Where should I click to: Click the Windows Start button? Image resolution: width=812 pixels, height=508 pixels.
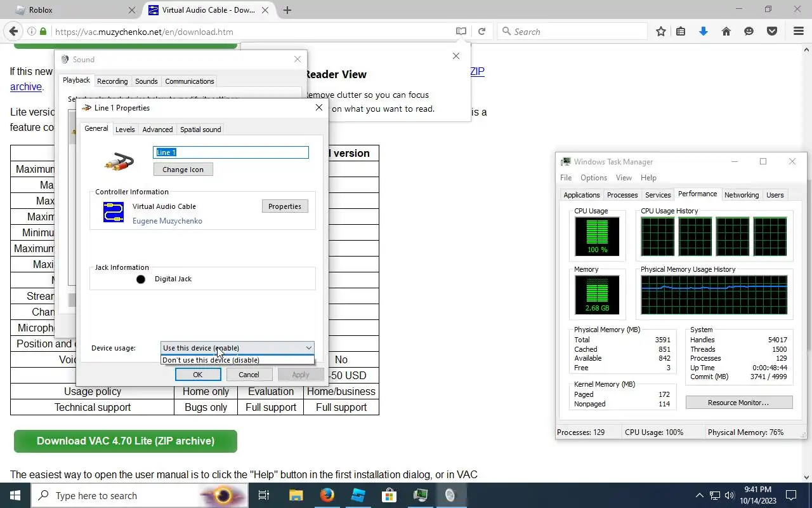(x=15, y=495)
